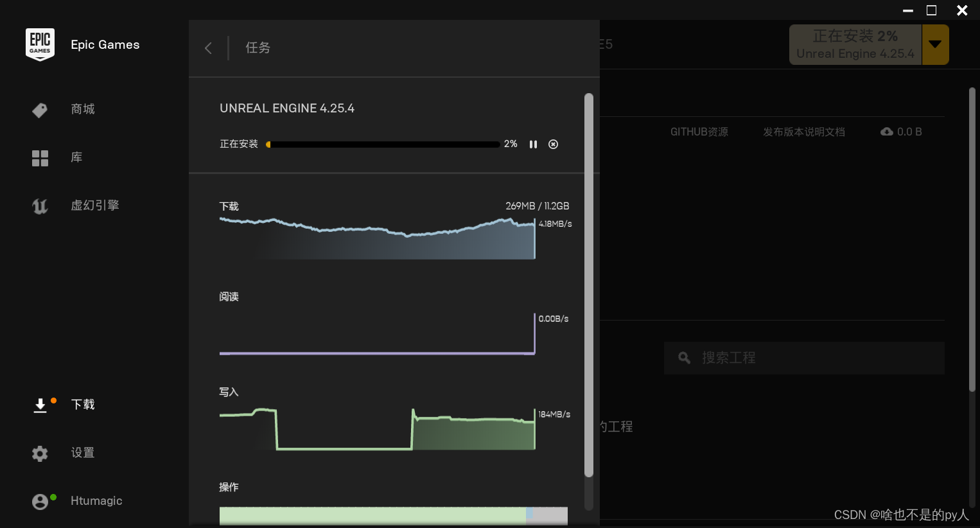The width and height of the screenshot is (980, 528).
Task: Pause the Unreal Engine 4.25.4 installation
Action: pyautogui.click(x=533, y=145)
